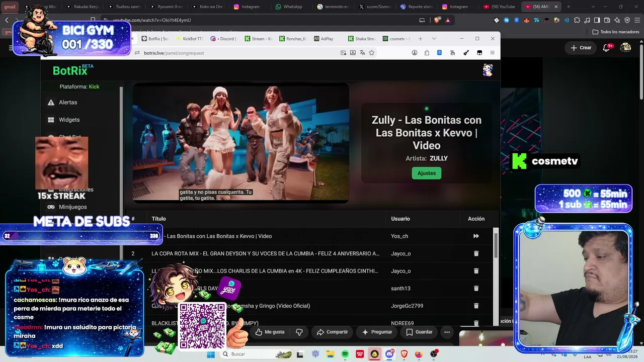644x362 pixels.
Task: Open the profile icon in BotRix window toolbar
Action: [x=415, y=53]
